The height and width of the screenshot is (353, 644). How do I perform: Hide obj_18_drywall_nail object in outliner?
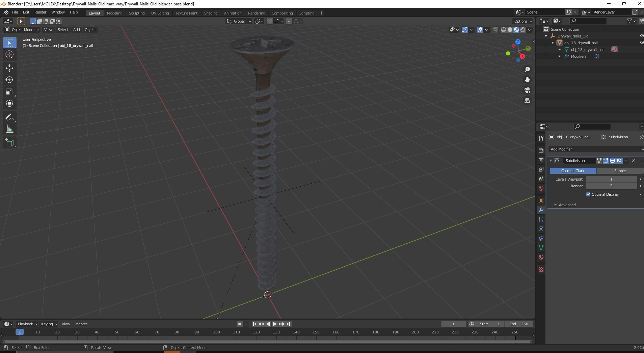(x=641, y=43)
